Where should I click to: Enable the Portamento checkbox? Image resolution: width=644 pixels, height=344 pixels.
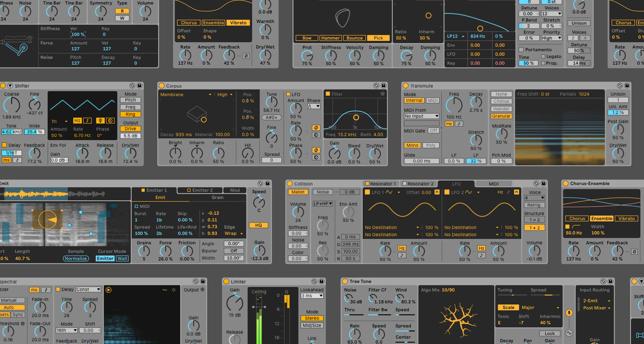click(521, 49)
